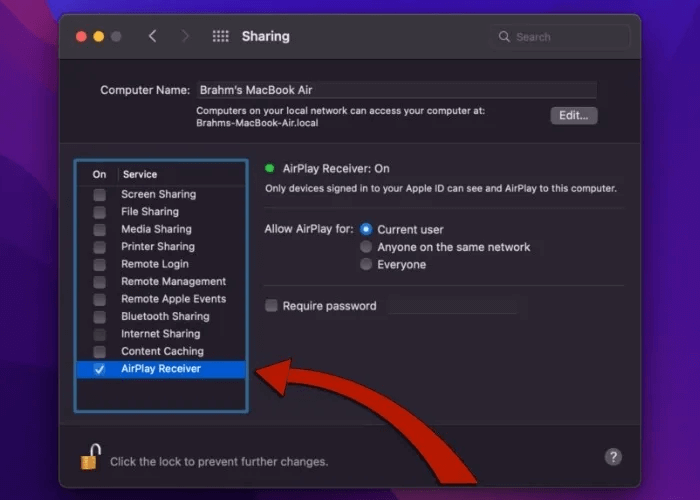Show all preferences grid icon

point(221,36)
